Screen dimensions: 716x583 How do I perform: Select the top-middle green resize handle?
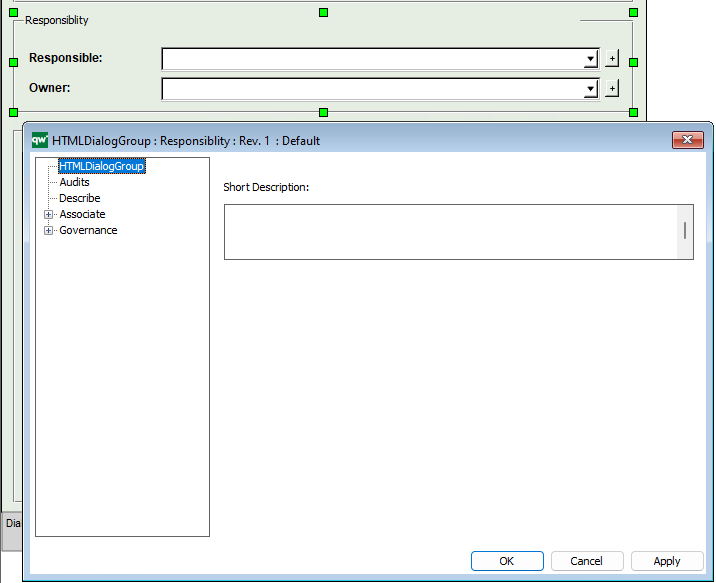click(x=323, y=13)
